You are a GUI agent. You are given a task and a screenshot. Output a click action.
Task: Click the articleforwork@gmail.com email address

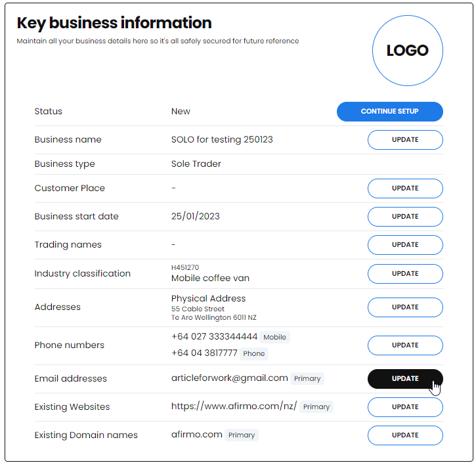pyautogui.click(x=230, y=378)
